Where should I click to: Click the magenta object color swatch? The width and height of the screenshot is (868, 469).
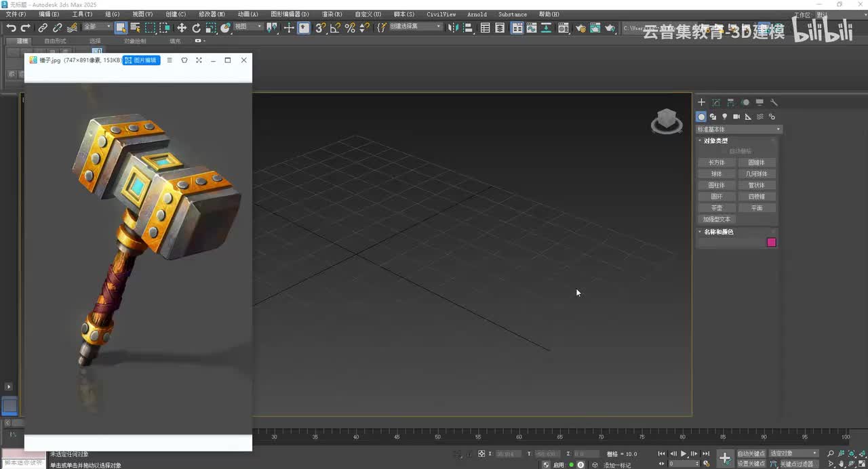click(x=771, y=243)
